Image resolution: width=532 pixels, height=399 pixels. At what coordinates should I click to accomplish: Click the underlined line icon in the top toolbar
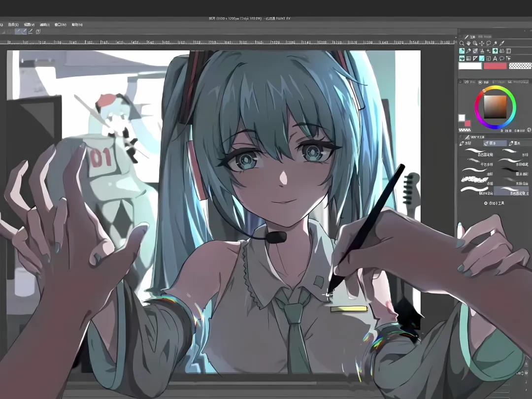31,31
